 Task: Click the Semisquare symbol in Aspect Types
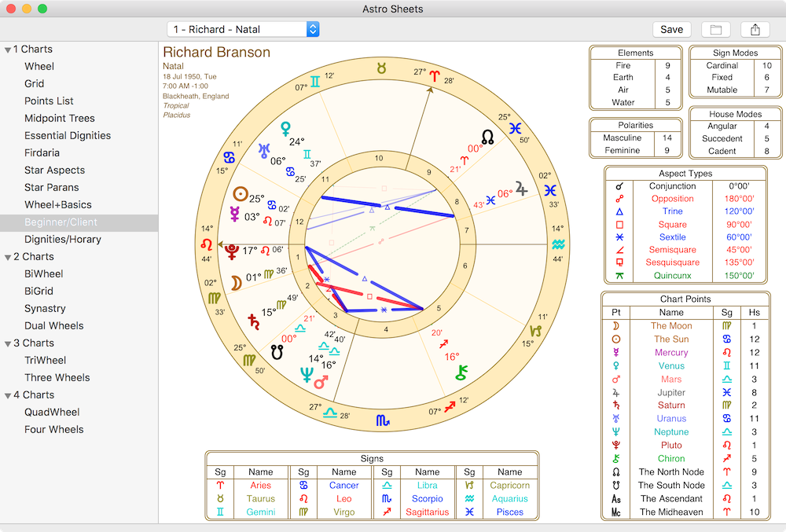(619, 250)
